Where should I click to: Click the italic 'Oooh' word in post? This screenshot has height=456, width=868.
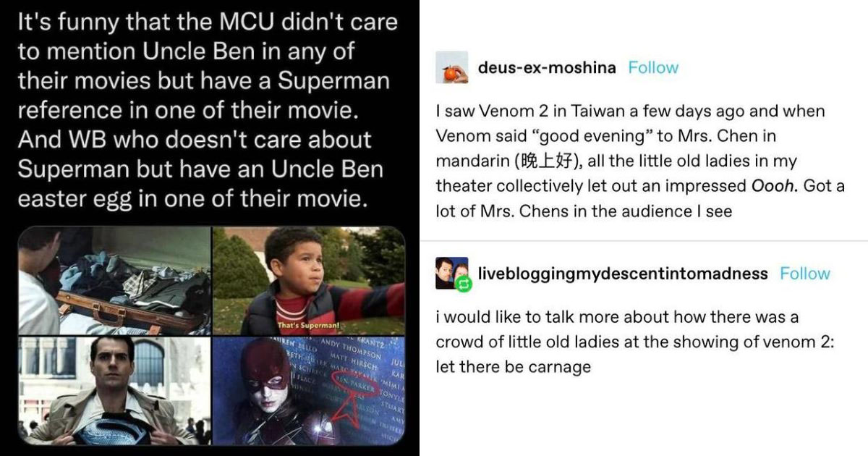coord(774,186)
